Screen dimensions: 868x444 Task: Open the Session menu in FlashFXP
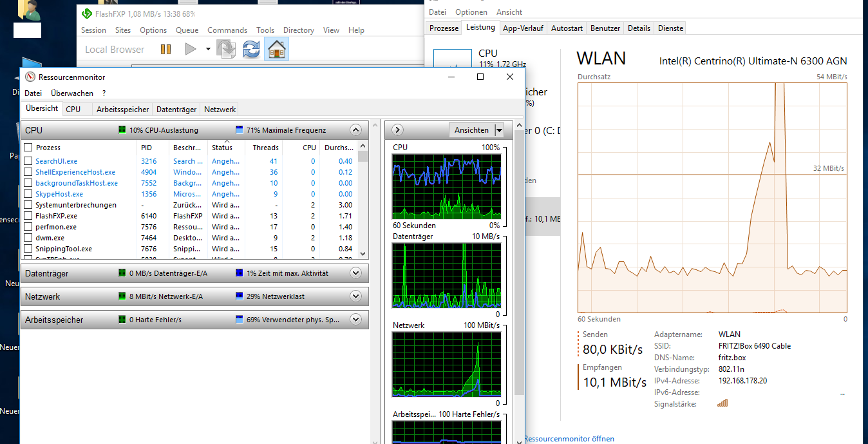[93, 30]
